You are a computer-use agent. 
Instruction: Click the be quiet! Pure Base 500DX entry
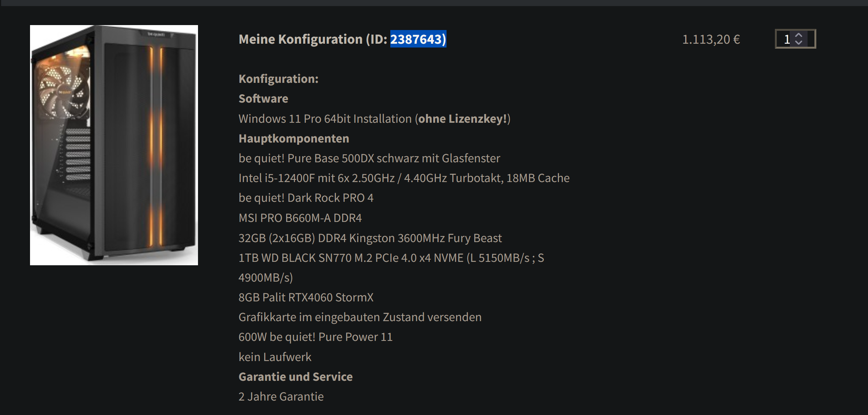[369, 158]
